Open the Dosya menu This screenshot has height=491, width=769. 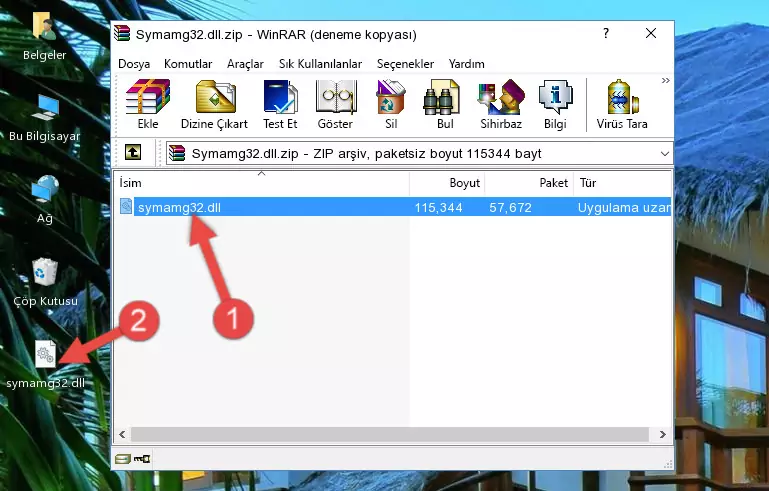coord(134,64)
